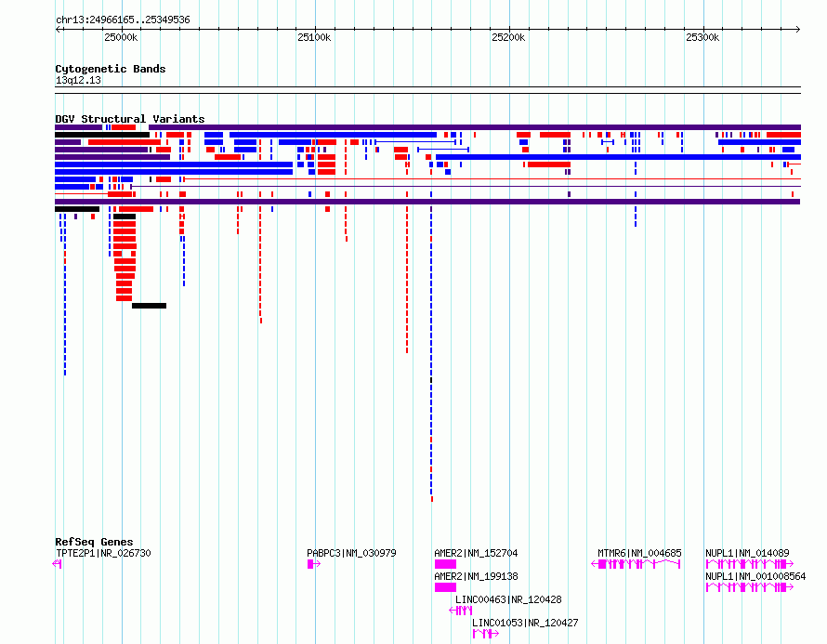The image size is (827, 644).
Task: Click the 25000k ruler tick label
Action: pyautogui.click(x=121, y=37)
